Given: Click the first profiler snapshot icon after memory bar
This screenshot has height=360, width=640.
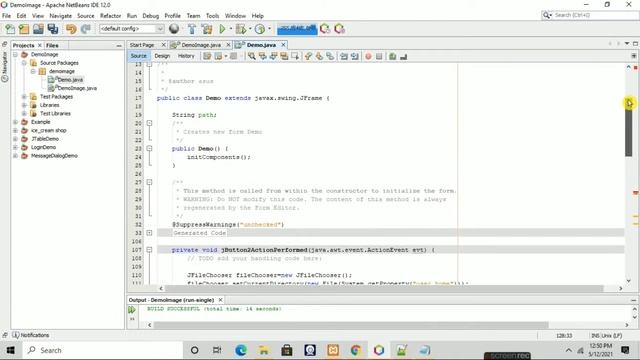Looking at the screenshot, I should [x=325, y=29].
